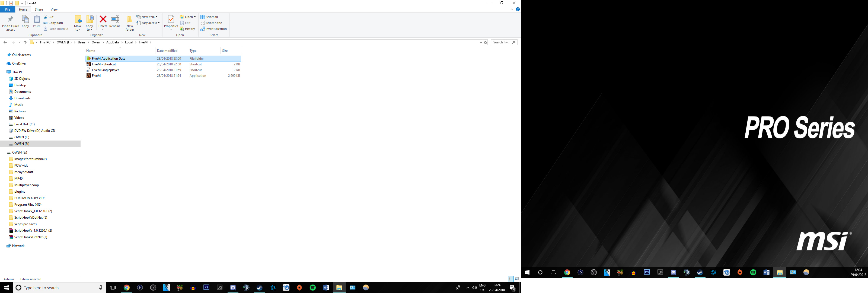Click the Paste icon in the ribbon

(x=37, y=19)
